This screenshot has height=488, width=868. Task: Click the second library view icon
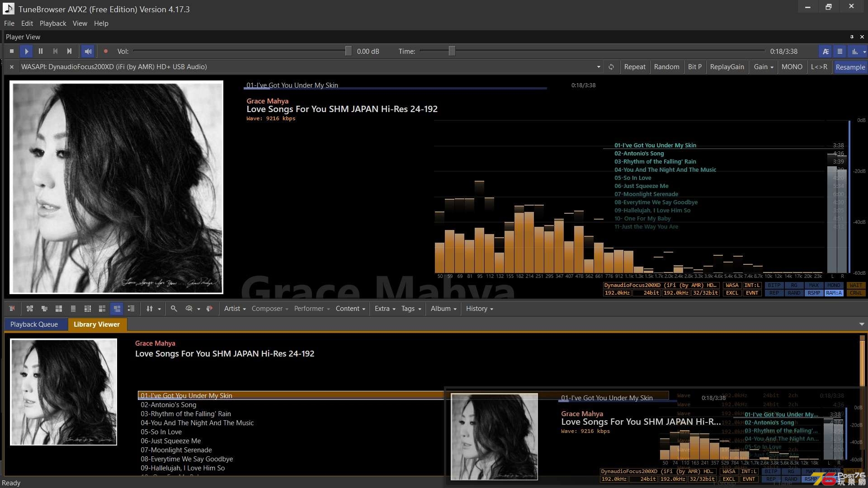[x=30, y=309]
